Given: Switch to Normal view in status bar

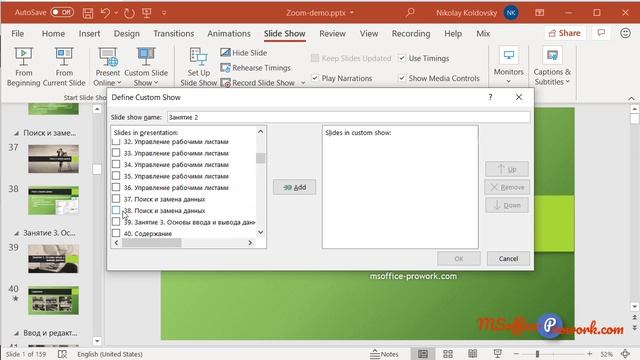Looking at the screenshot, I should coord(423,354).
